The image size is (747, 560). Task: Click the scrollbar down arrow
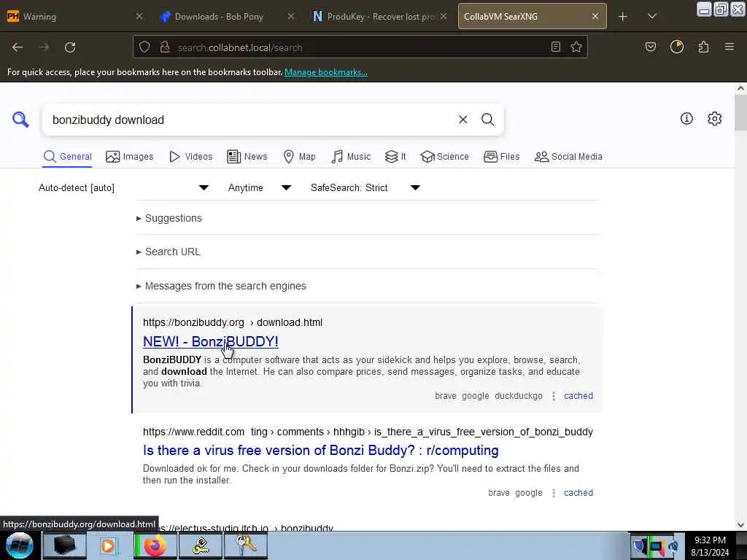tap(740, 525)
